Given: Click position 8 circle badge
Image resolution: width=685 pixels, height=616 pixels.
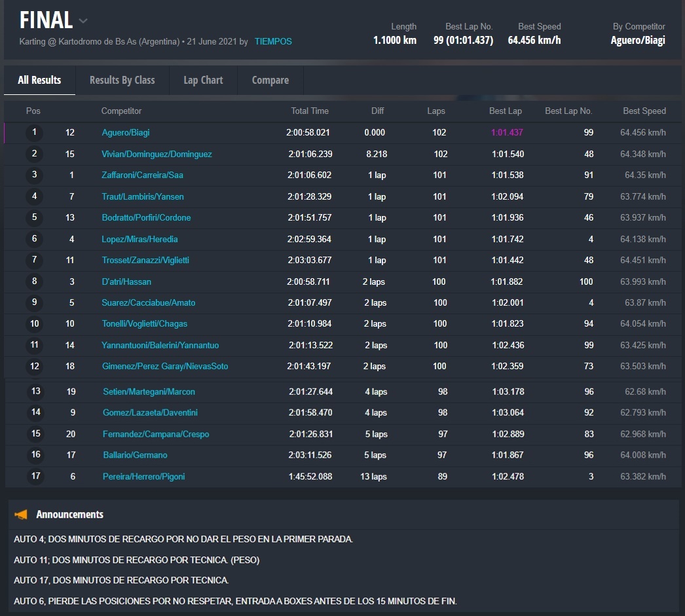Looking at the screenshot, I should click(x=34, y=282).
